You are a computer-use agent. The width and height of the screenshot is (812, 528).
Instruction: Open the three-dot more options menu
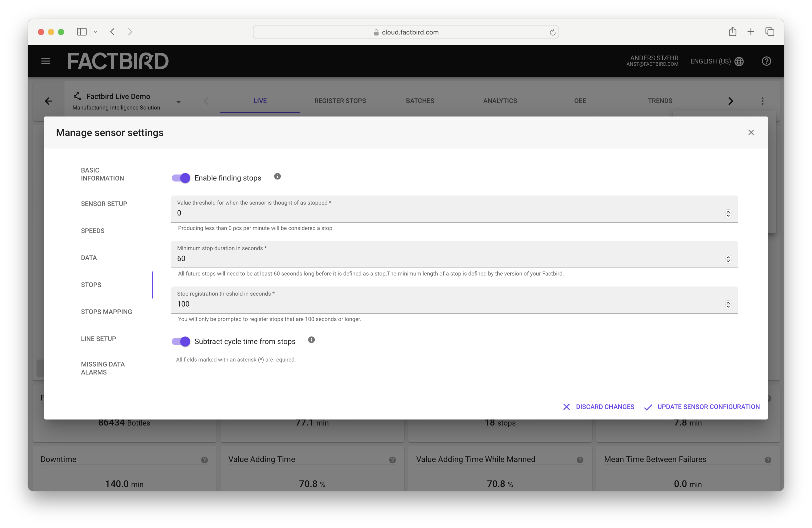pyautogui.click(x=762, y=101)
